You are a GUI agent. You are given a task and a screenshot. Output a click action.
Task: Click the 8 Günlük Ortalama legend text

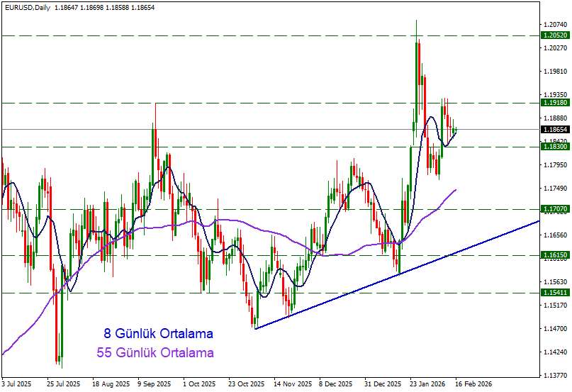[x=158, y=333]
